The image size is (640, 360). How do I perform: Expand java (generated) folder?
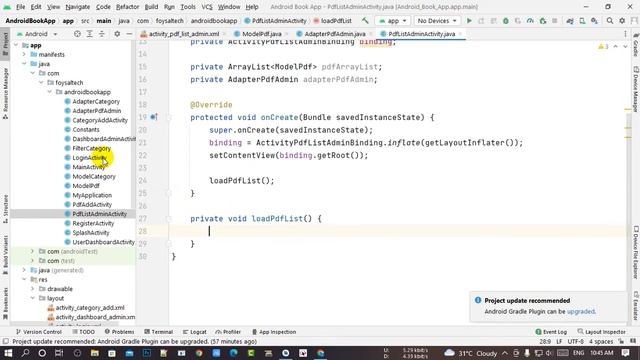tap(24, 270)
